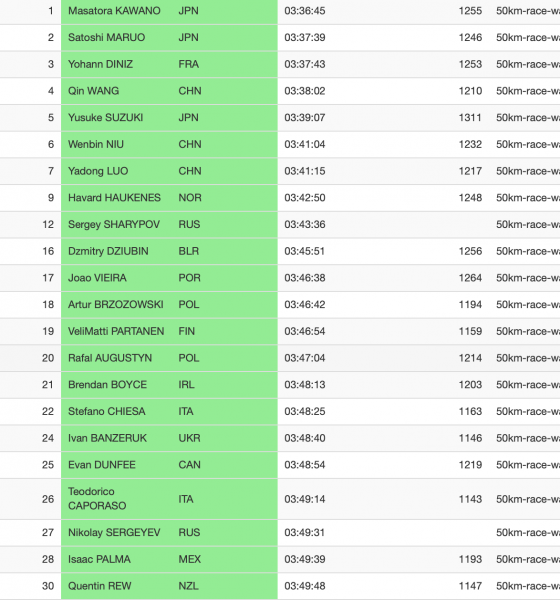
Task: Click Satoshi MARUO in the results table
Action: (106, 38)
